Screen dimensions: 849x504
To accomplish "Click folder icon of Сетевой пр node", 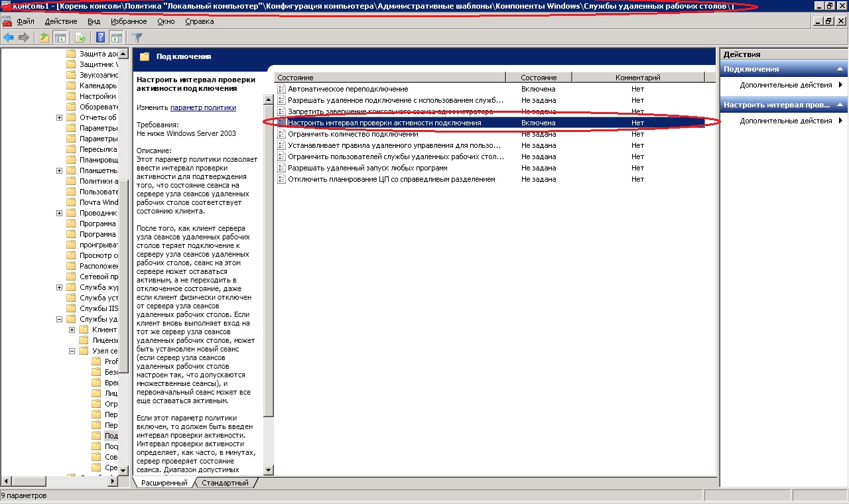I will (x=72, y=277).
